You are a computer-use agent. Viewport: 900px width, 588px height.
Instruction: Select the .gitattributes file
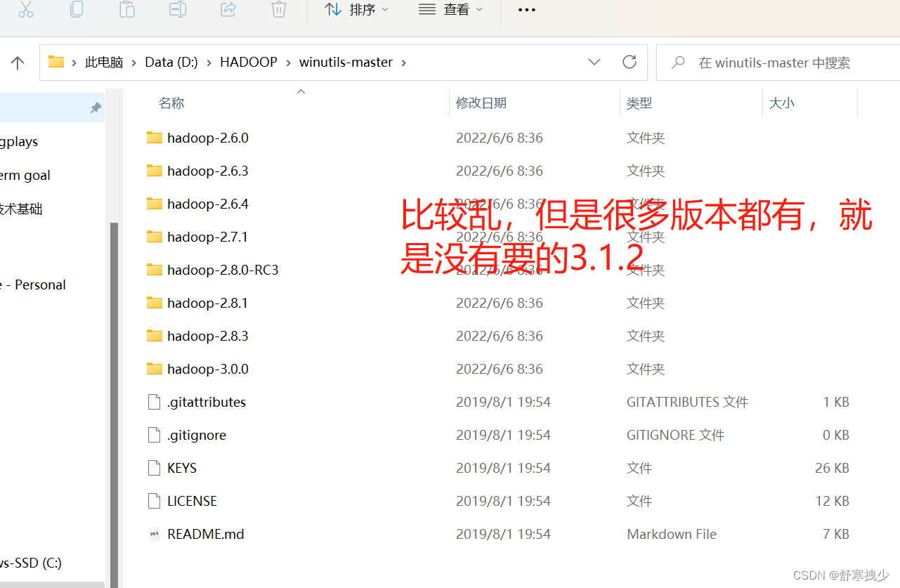(x=207, y=402)
